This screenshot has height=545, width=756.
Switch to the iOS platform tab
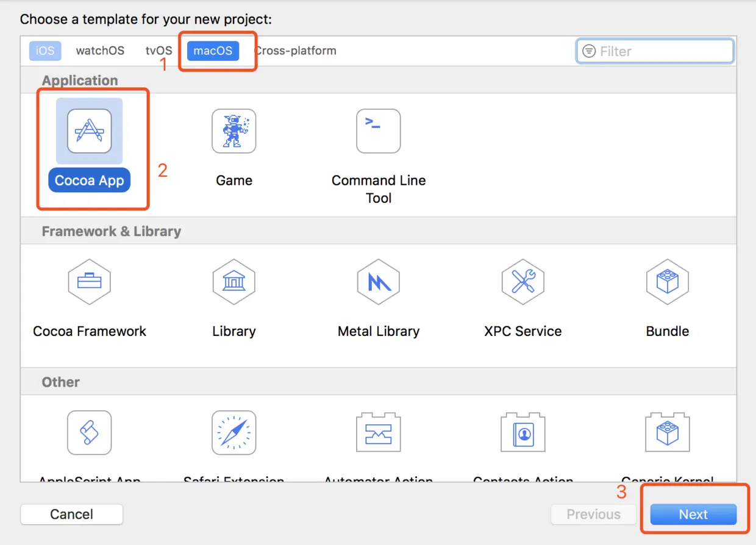click(45, 51)
